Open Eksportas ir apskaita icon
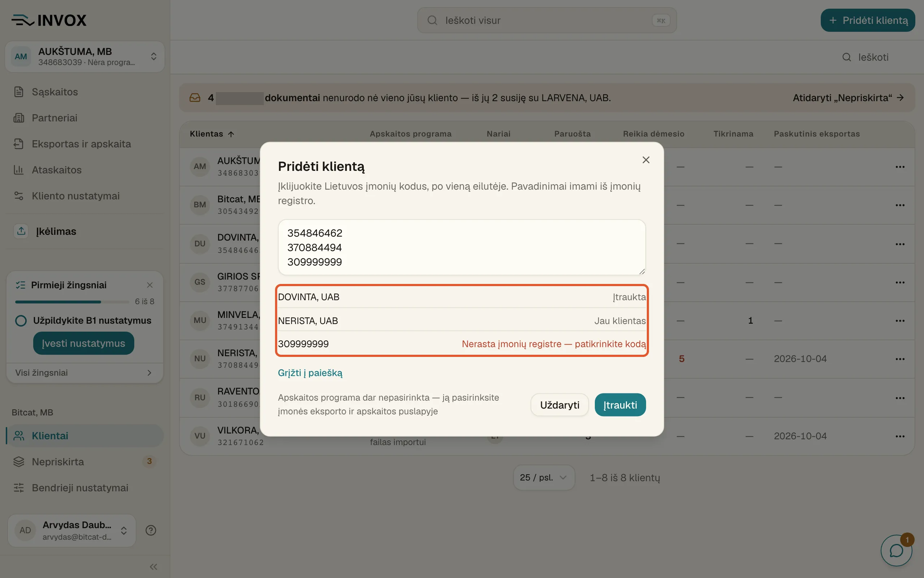Screen dimensions: 924x578 [x=19, y=144]
